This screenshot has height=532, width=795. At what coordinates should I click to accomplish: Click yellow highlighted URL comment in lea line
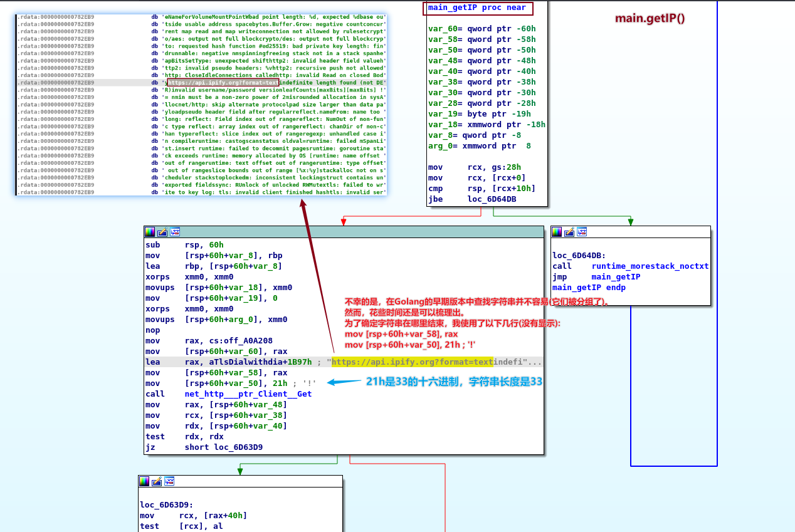pyautogui.click(x=412, y=362)
